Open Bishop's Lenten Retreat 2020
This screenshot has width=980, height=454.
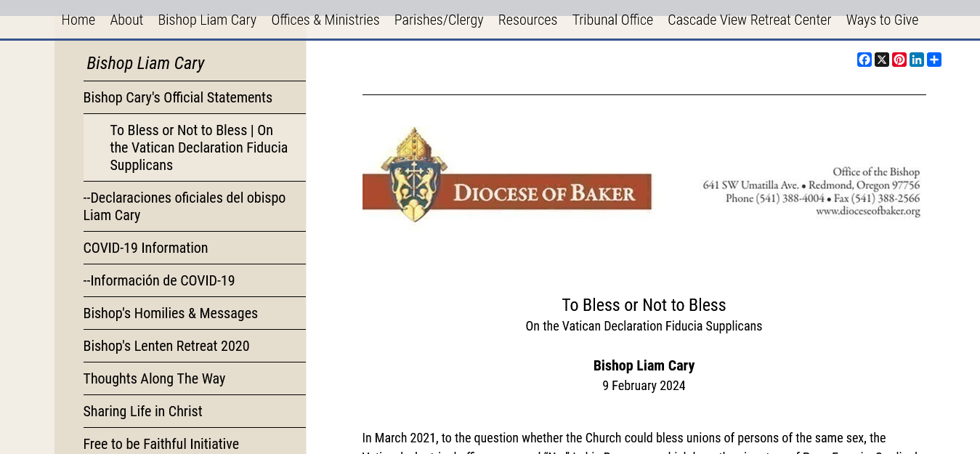point(166,346)
